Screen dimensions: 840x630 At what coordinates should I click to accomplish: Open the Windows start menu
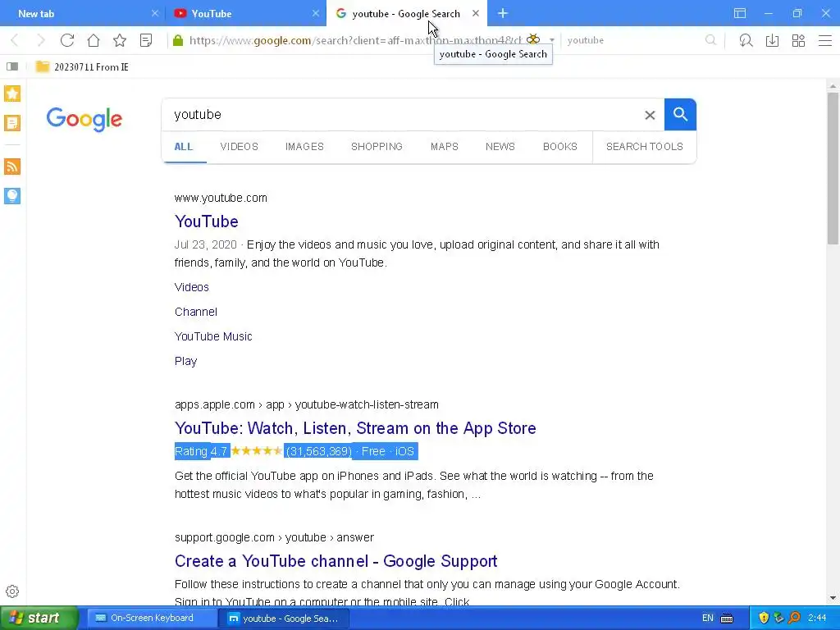(x=39, y=619)
